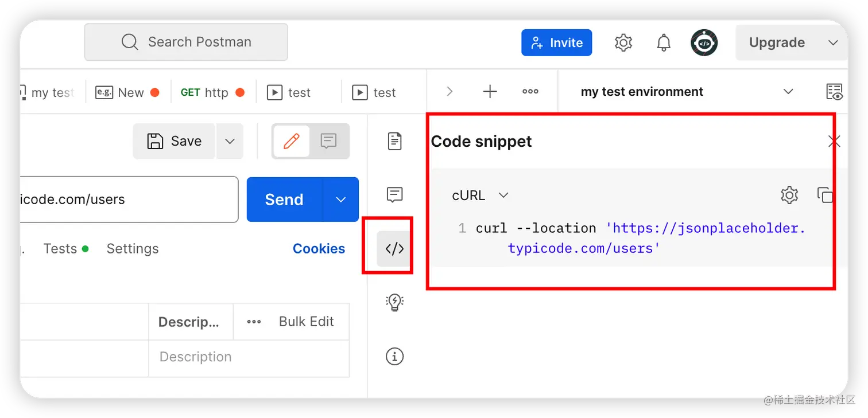The width and height of the screenshot is (868, 418).
Task: Click the curl command text
Action: click(641, 238)
